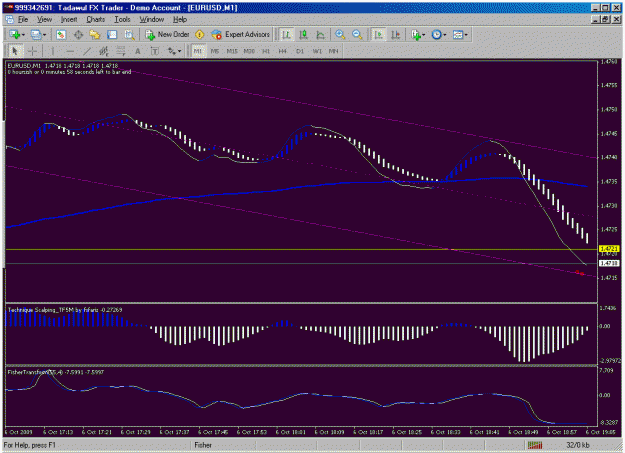This screenshot has height=453, width=625.
Task: Launch MetaEditor via yellow diamond icon
Action: 199,35
